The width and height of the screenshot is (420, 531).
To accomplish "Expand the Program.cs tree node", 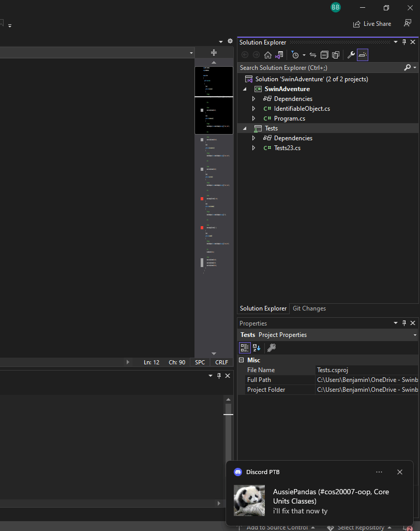I will pos(253,119).
